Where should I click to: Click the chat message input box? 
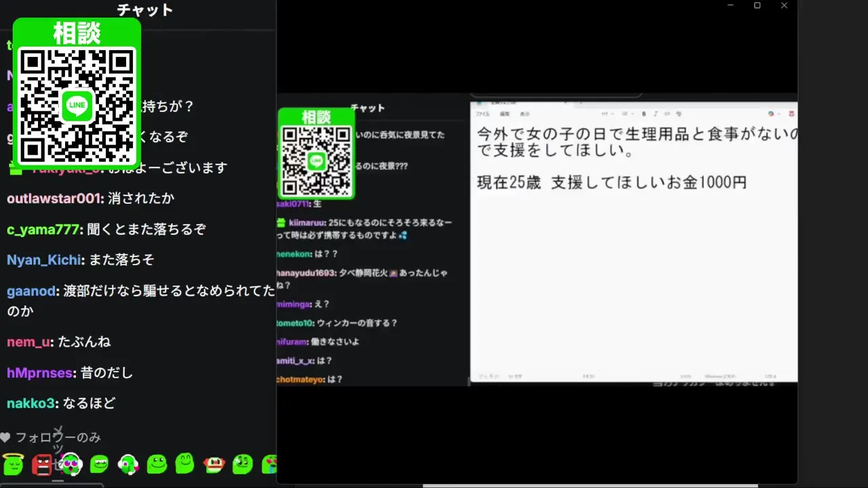(52, 485)
